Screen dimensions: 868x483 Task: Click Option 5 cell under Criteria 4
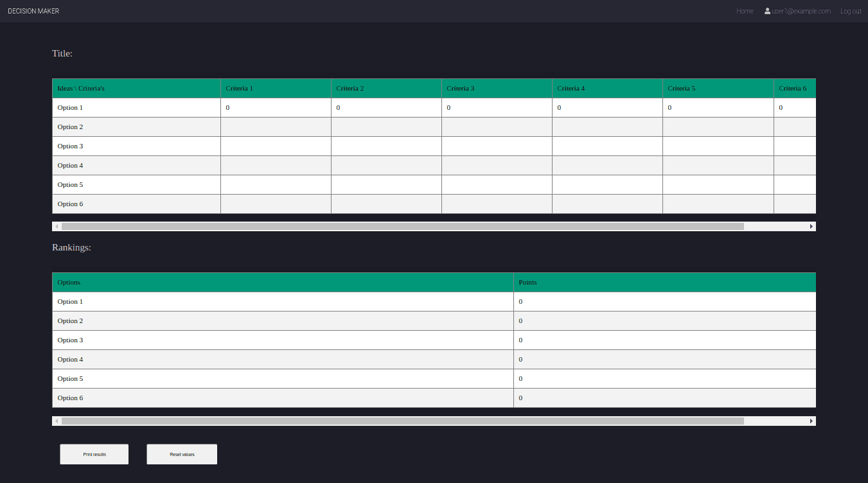click(x=607, y=184)
